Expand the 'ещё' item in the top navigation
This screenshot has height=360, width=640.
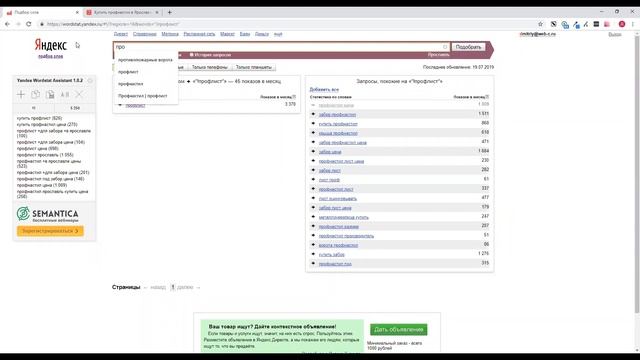point(278,34)
